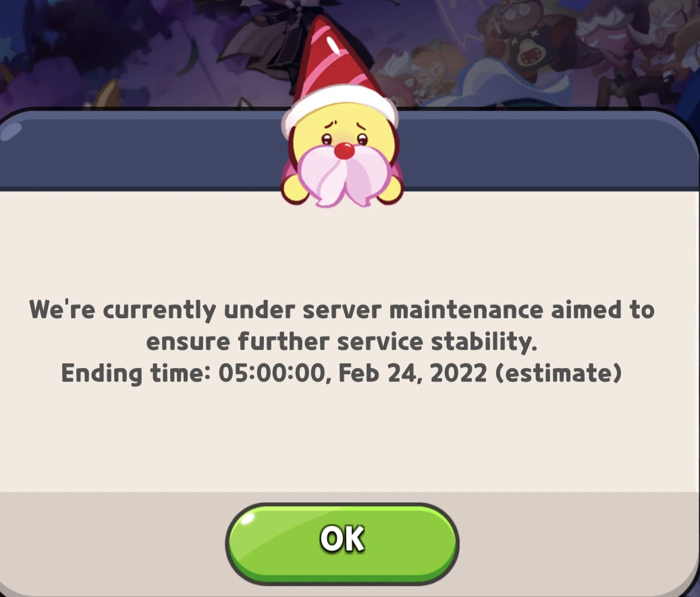Click the dark navy dialog header bar
Image resolution: width=700 pixels, height=597 pixels.
(545, 149)
